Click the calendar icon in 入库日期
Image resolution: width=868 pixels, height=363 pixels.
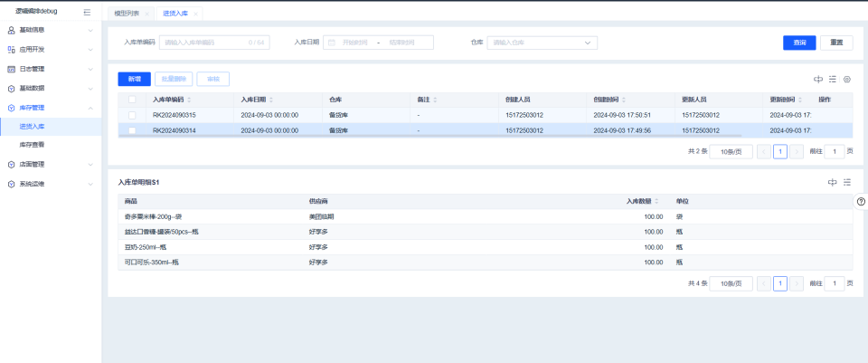pyautogui.click(x=332, y=43)
